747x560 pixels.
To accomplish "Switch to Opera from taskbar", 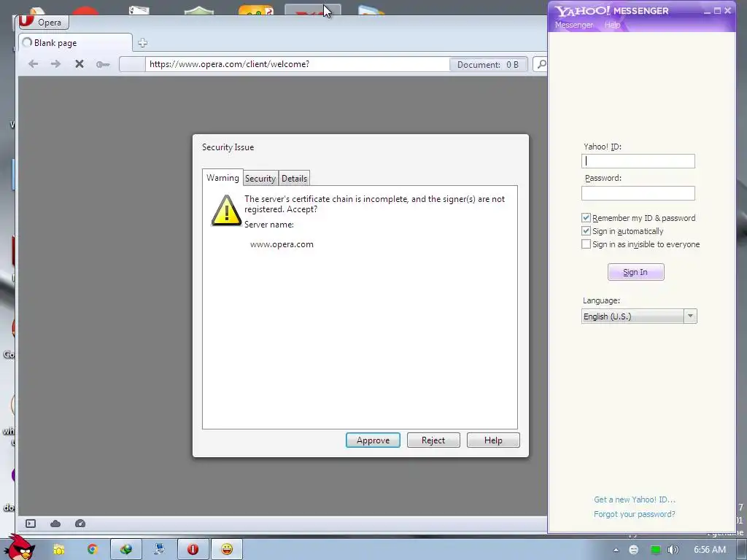I will (193, 550).
